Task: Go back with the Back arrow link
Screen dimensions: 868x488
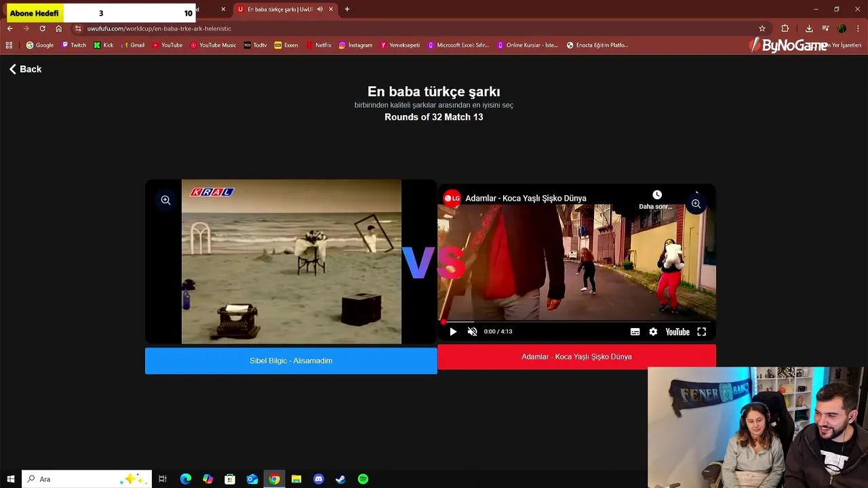Action: 25,69
